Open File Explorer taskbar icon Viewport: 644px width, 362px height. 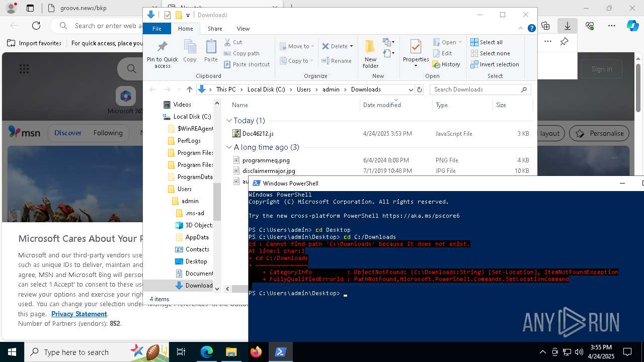[231, 352]
